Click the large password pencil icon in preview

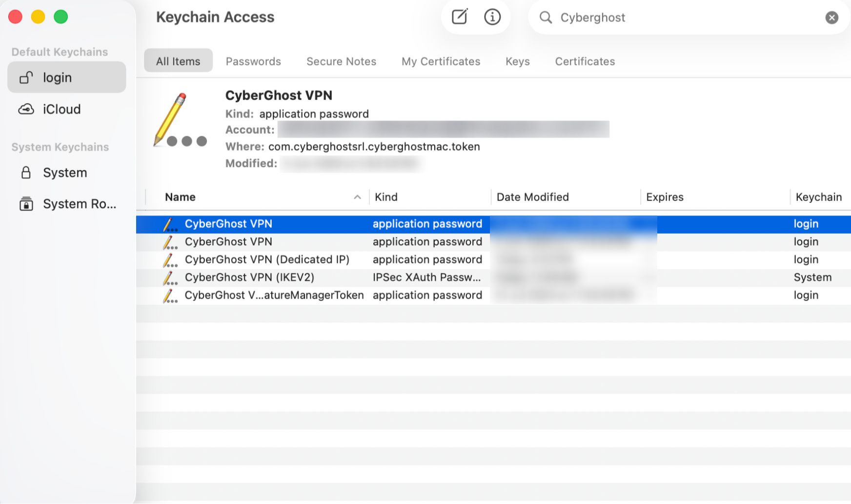coord(179,120)
